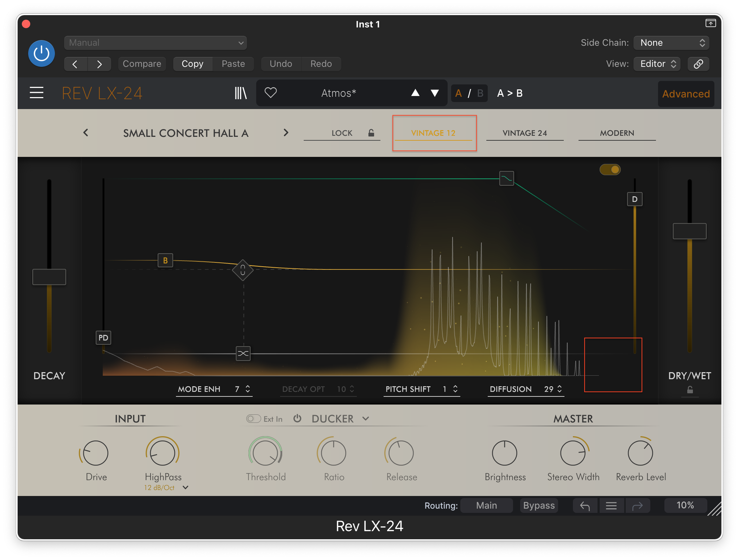Click the high-cut filter node in graph
This screenshot has height=560, width=739.
[507, 178]
